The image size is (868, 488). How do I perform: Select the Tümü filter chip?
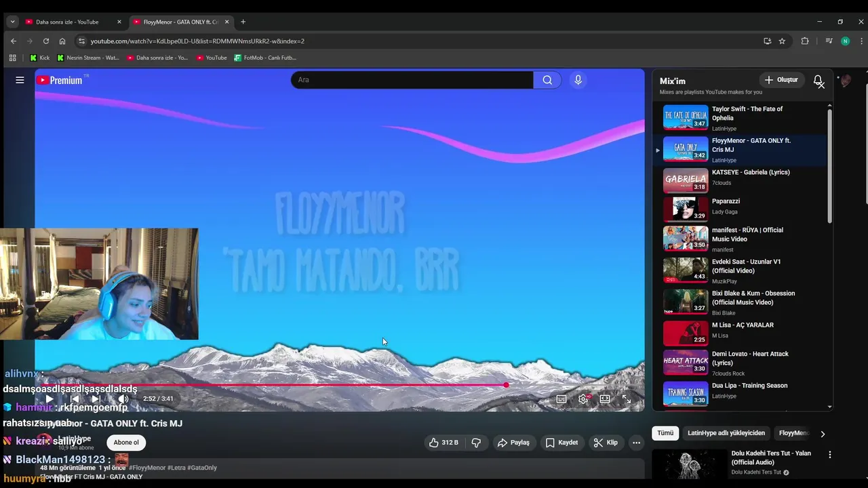point(665,433)
